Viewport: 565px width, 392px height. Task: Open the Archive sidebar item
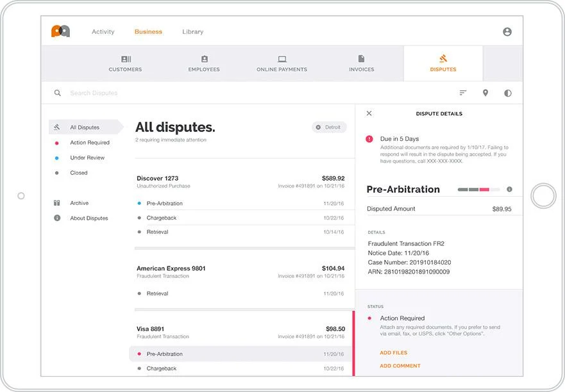[80, 203]
